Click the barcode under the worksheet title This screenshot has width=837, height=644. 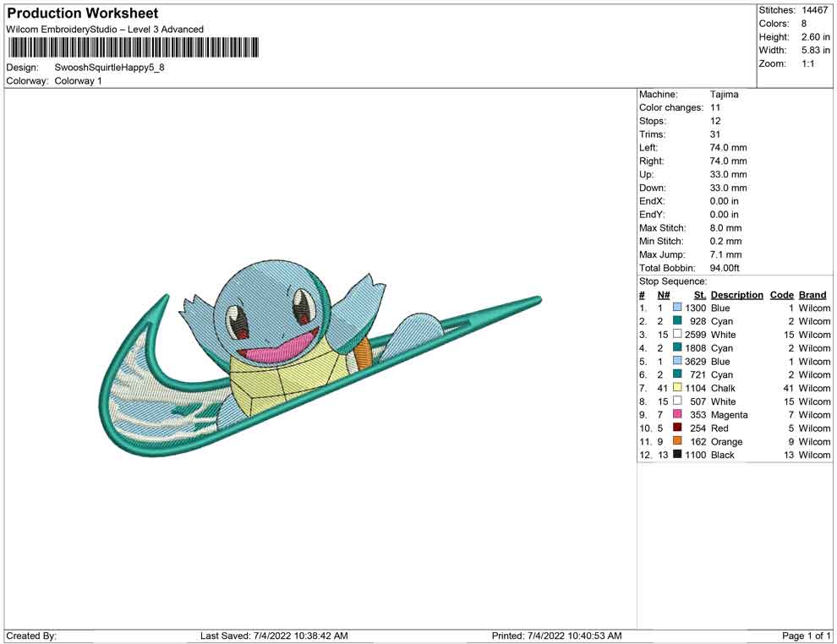pyautogui.click(x=133, y=47)
